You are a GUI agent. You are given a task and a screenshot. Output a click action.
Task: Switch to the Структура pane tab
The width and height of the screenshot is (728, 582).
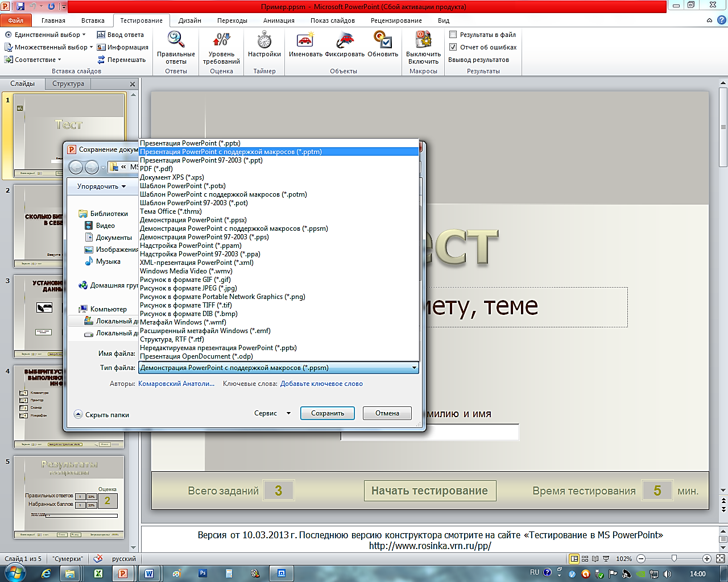click(68, 84)
